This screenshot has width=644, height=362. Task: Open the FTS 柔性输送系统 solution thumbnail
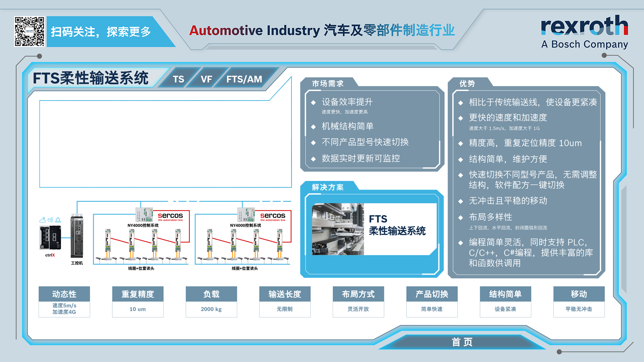374,229
